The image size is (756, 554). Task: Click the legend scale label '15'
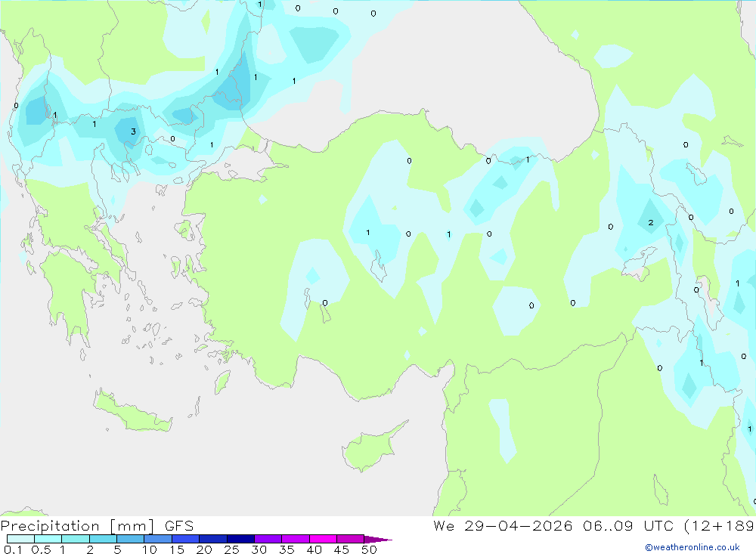[177, 549]
